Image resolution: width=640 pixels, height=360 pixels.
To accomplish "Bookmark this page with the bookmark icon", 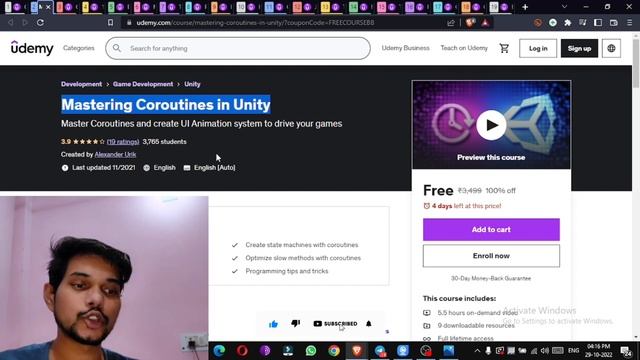I will coord(110,23).
